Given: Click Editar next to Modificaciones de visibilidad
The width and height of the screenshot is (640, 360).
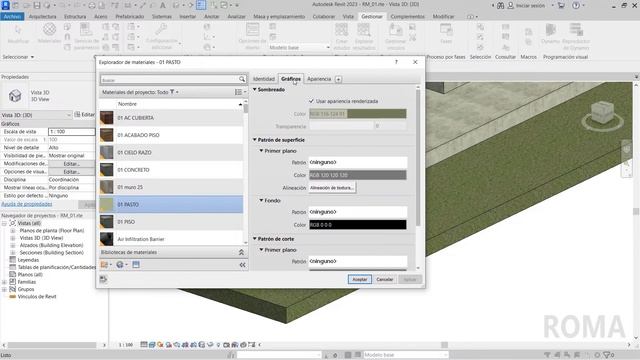Looking at the screenshot, I should coord(71,164).
